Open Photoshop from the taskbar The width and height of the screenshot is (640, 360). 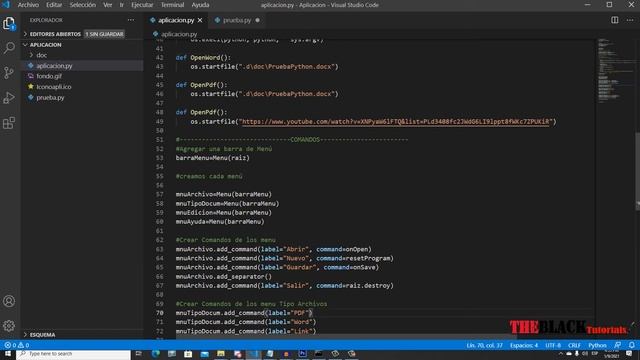point(302,354)
